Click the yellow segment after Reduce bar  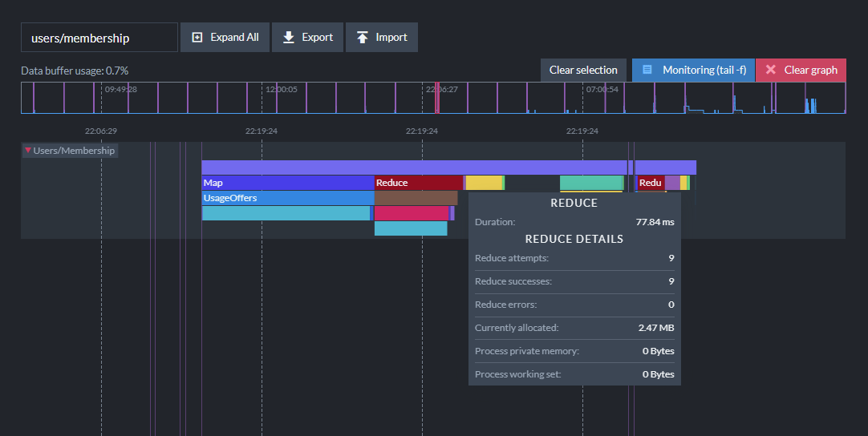[484, 183]
